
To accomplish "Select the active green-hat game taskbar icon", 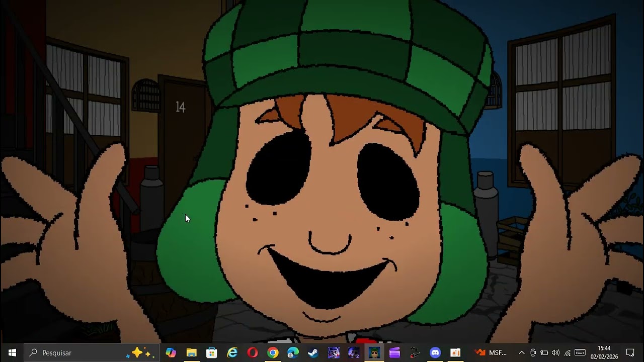I will tap(374, 353).
